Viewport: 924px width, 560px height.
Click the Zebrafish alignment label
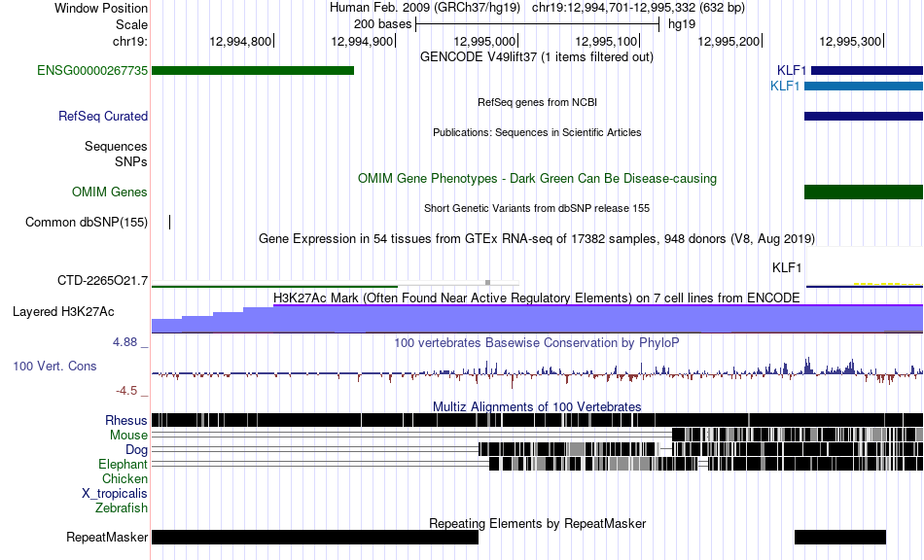point(122,507)
